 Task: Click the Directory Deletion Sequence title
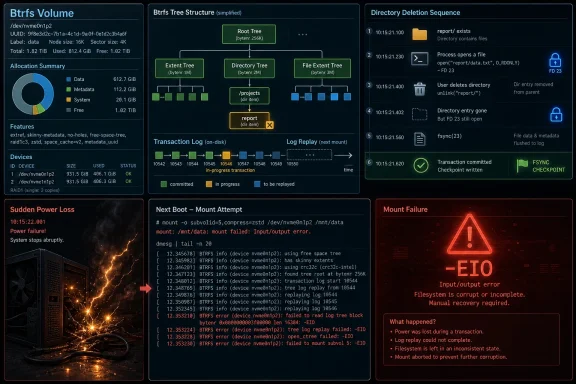[415, 12]
